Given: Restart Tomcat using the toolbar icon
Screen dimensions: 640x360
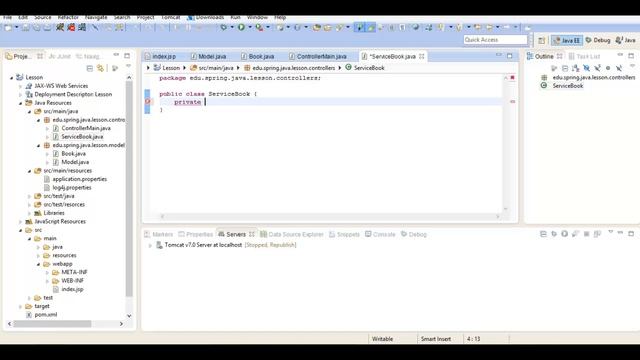Looking at the screenshot, I should [x=82, y=27].
